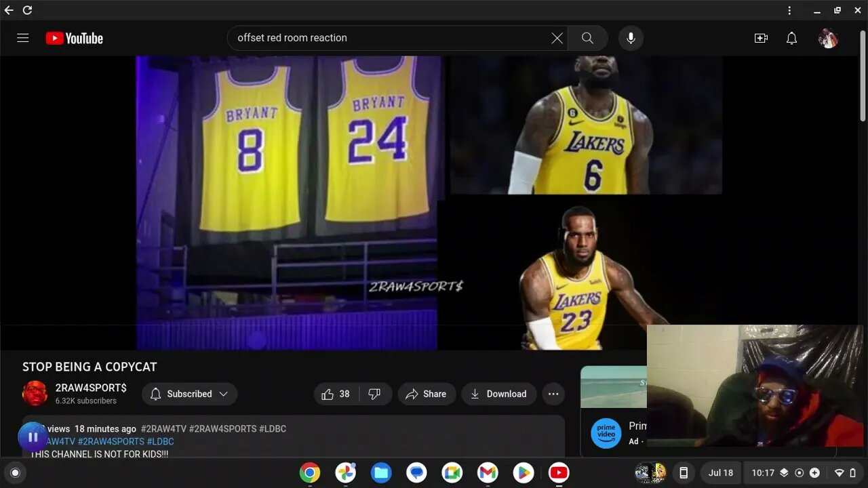Open the YouTube app on the shelf
The image size is (868, 488).
click(x=559, y=472)
